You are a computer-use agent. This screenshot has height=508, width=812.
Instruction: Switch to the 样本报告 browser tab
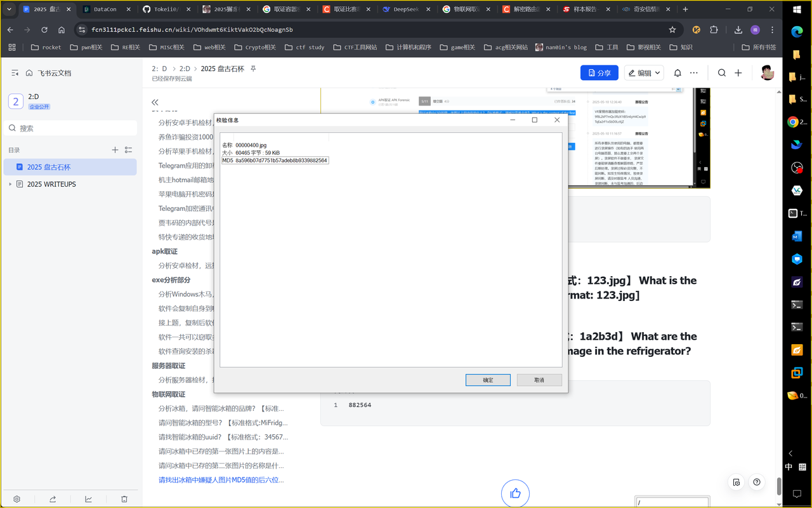pos(587,10)
